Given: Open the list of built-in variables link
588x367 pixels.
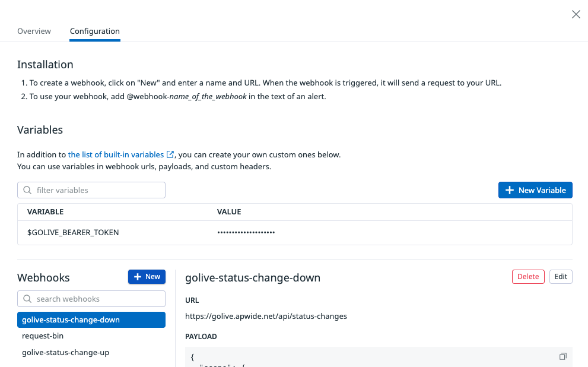Looking at the screenshot, I should [x=116, y=154].
